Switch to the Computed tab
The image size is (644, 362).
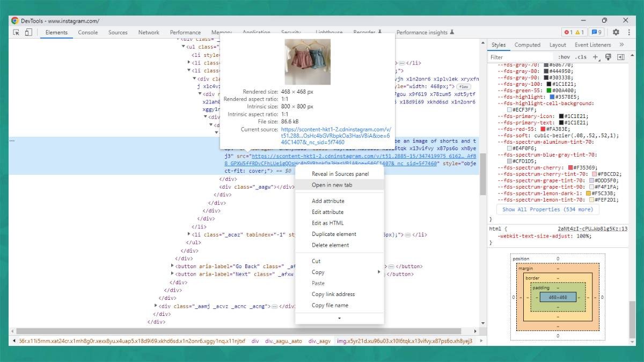[x=527, y=45]
